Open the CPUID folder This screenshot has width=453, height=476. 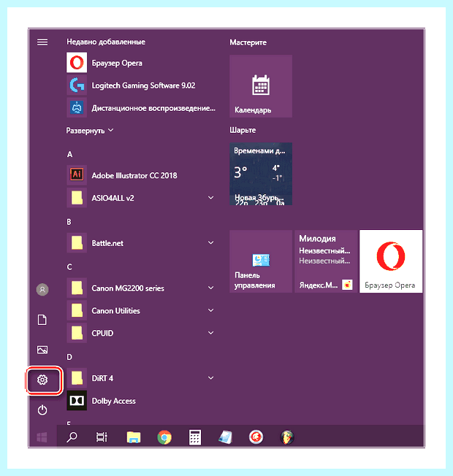[141, 333]
